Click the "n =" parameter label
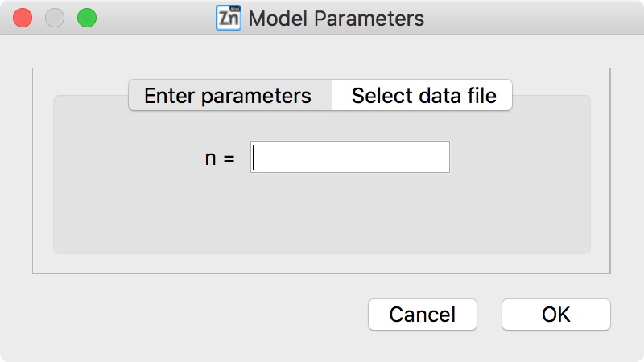Screen dimensions: 644x362 [220, 158]
